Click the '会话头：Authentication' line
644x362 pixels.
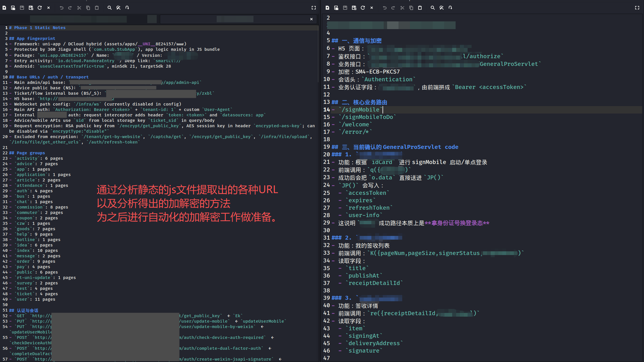374,79
